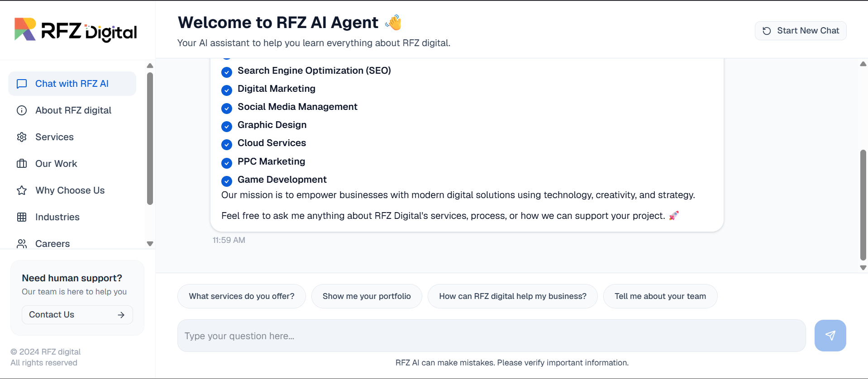Click the briefcase icon beside Our Work

point(22,164)
